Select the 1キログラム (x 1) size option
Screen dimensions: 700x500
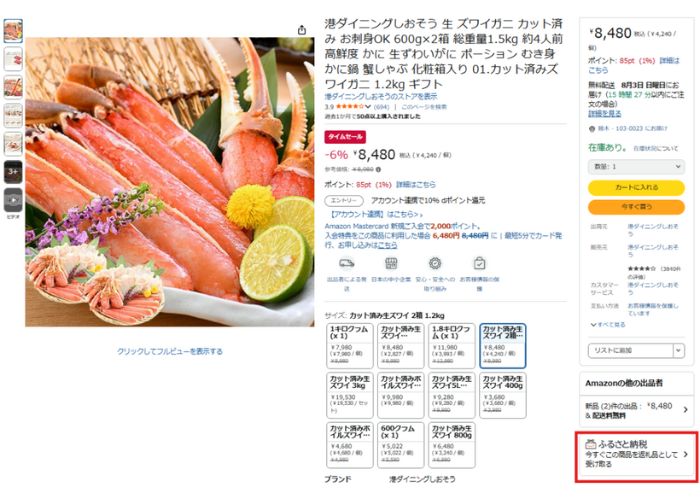tap(350, 346)
